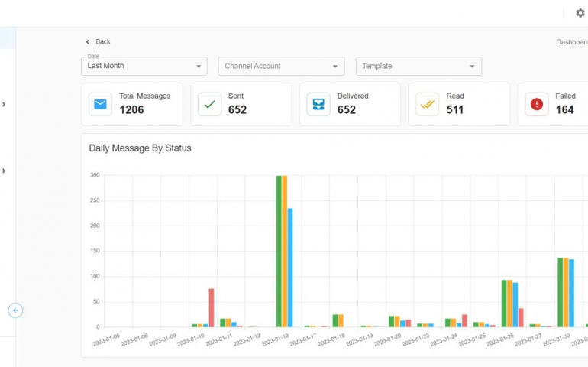Image resolution: width=588 pixels, height=367 pixels.
Task: Click the green Sent checkmark icon
Action: (x=209, y=104)
